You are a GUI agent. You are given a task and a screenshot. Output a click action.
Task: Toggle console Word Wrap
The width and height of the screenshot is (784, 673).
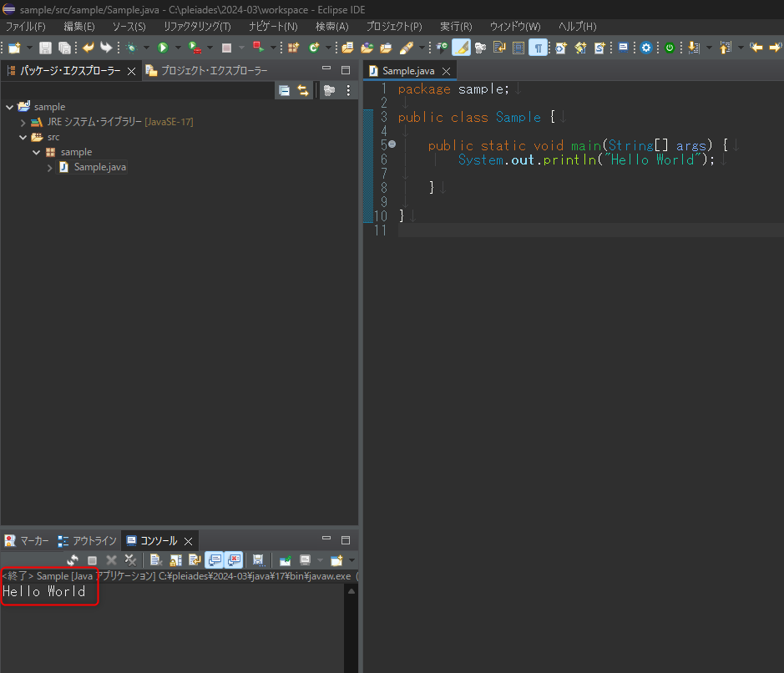(195, 560)
